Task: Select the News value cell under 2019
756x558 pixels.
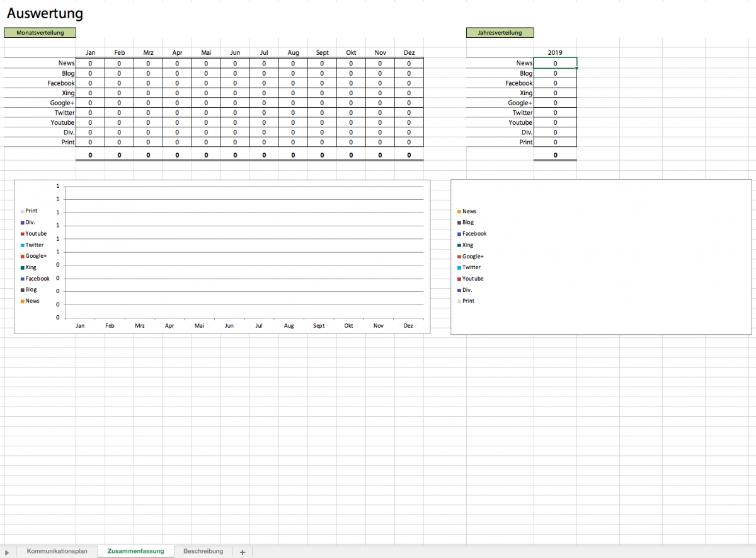Action: [555, 63]
